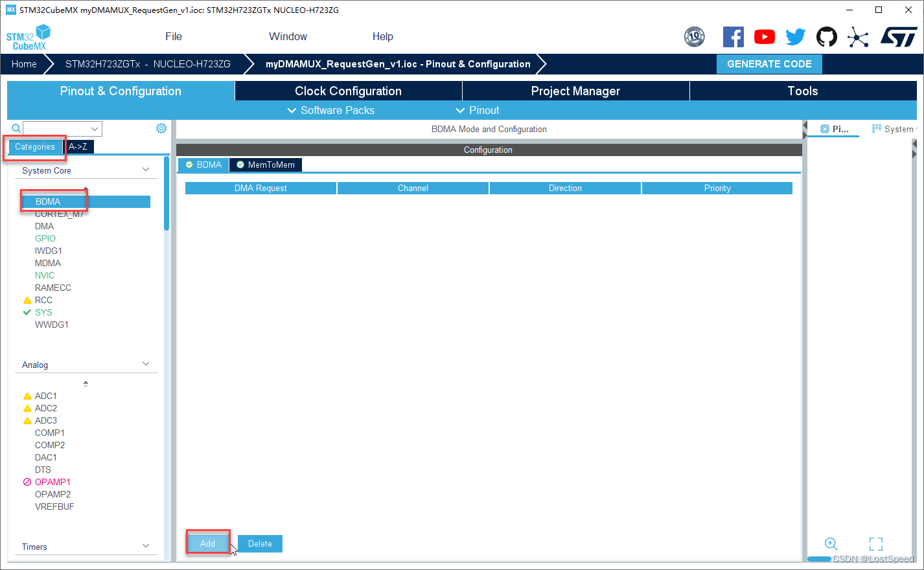Open the ST community network icon
The height and width of the screenshot is (570, 924).
(858, 37)
